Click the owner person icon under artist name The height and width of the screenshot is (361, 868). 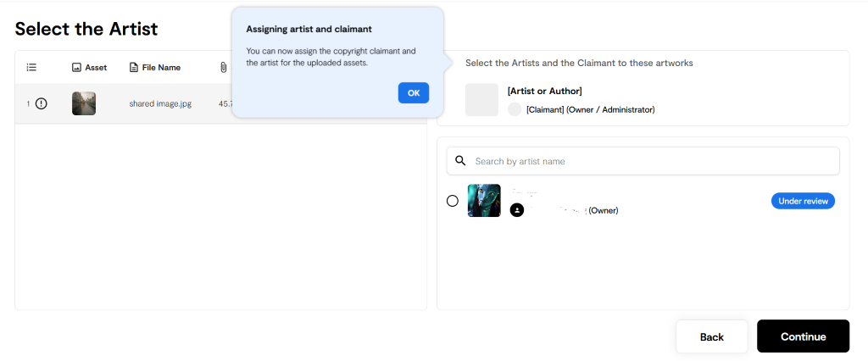coord(516,210)
